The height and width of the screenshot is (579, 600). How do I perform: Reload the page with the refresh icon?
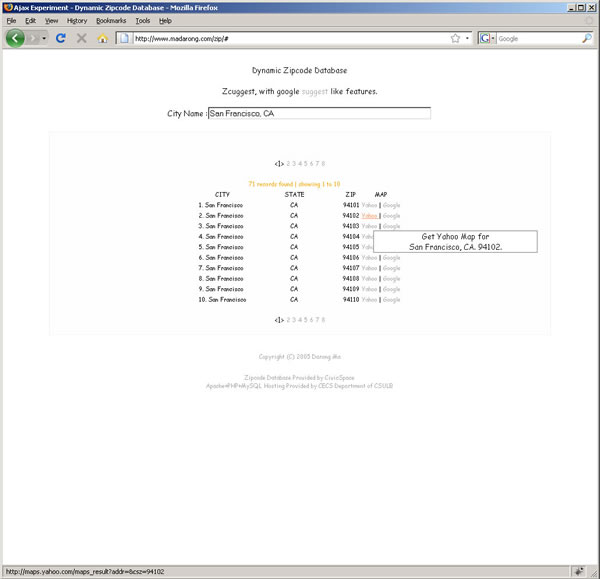60,38
